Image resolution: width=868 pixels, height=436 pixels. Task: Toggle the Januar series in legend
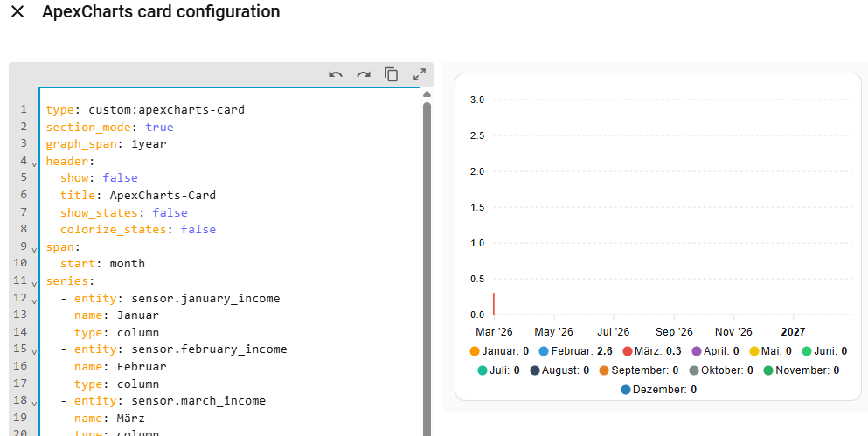click(x=501, y=351)
